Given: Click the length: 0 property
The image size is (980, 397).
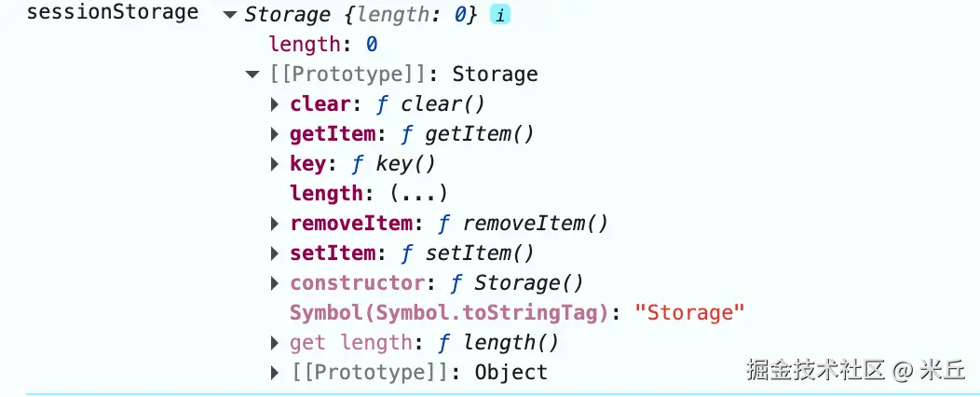Looking at the screenshot, I should click(323, 45).
